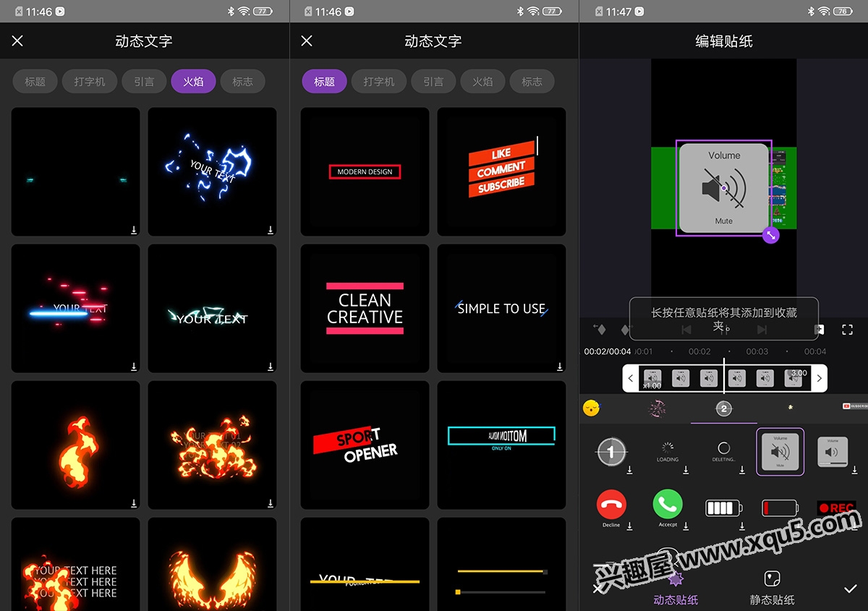Image resolution: width=868 pixels, height=611 pixels.
Task: Close the middle 动态文字 screen with the X
Action: (307, 41)
